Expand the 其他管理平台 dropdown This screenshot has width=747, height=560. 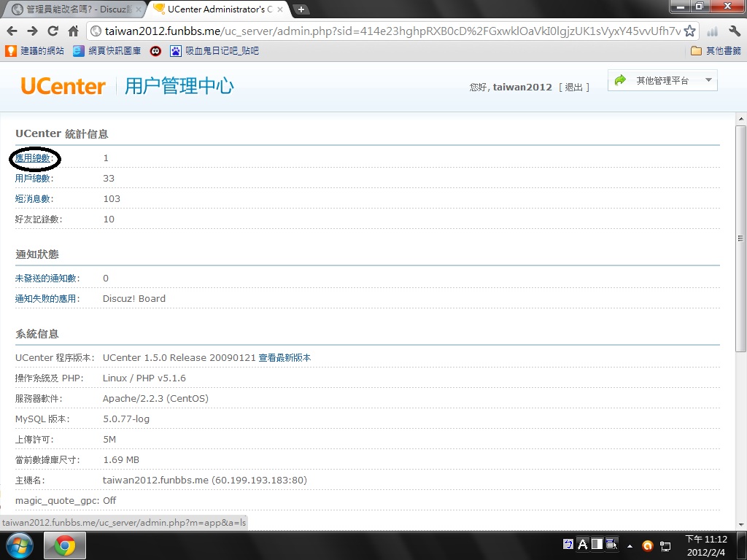[x=662, y=80]
